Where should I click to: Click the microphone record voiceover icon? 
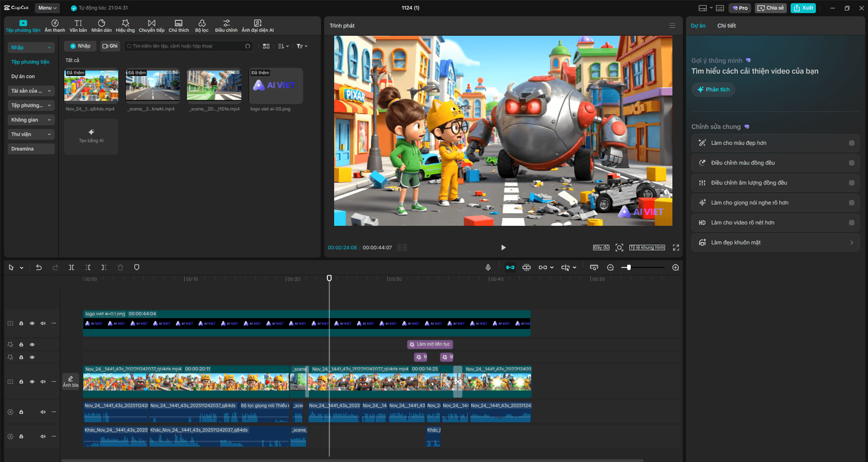click(488, 267)
